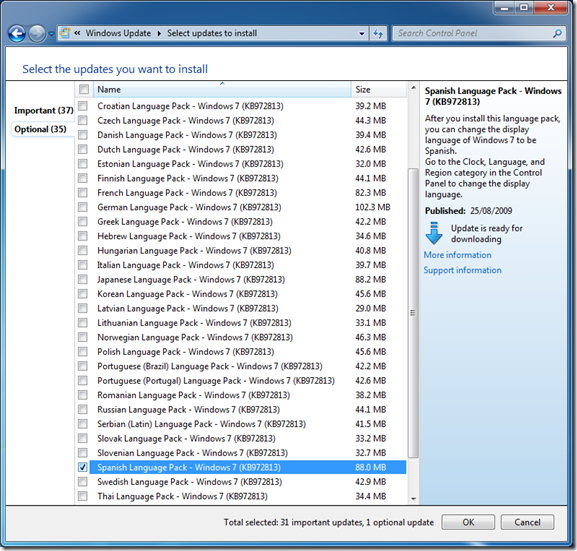The height and width of the screenshot is (551, 577).
Task: Click the 102.3 MB size value
Action: (372, 207)
